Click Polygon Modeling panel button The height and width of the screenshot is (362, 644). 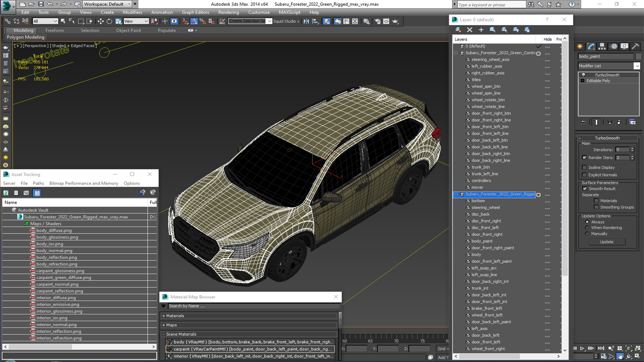(x=25, y=37)
